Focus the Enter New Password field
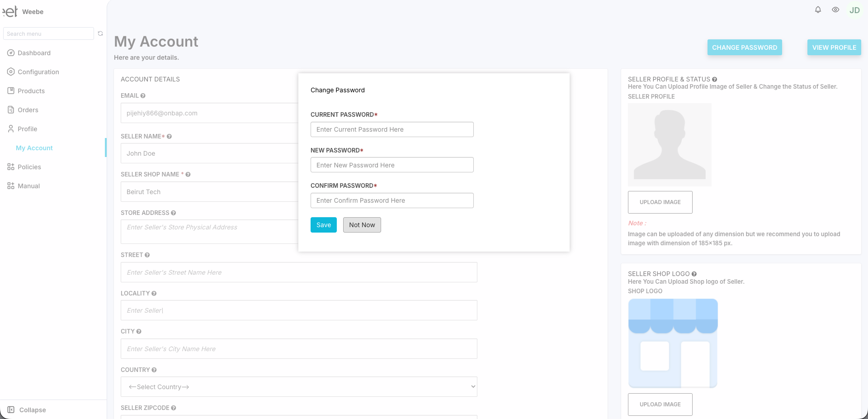Image resolution: width=868 pixels, height=419 pixels. 392,165
